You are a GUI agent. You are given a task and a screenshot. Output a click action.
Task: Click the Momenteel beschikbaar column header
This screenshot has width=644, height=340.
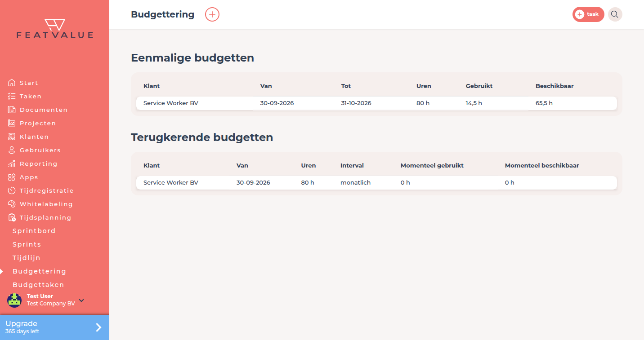542,166
